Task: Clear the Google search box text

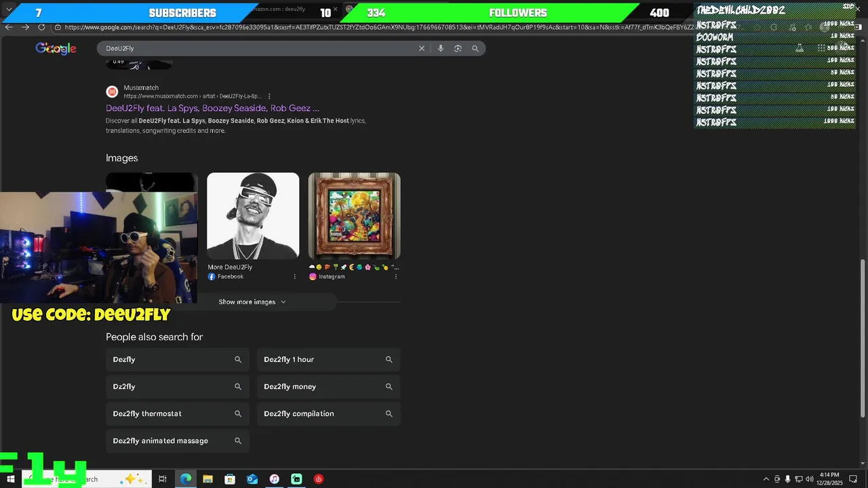Action: coord(421,48)
